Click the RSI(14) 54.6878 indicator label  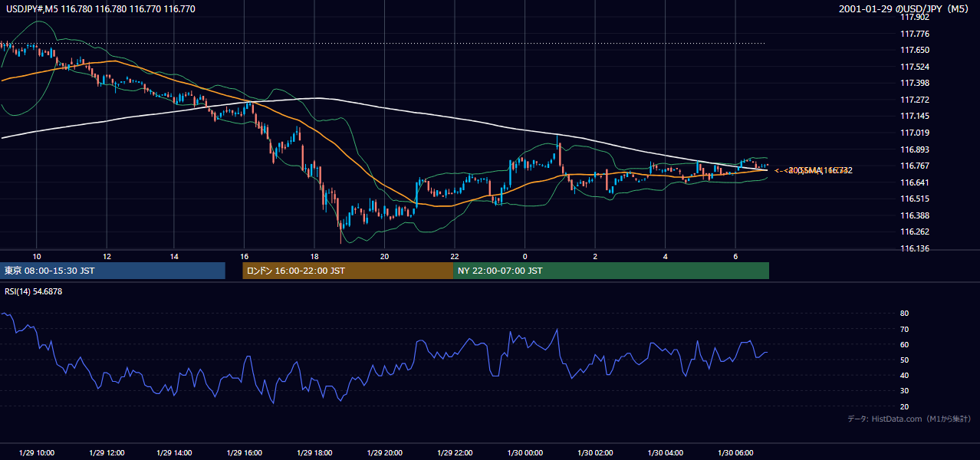click(x=33, y=291)
